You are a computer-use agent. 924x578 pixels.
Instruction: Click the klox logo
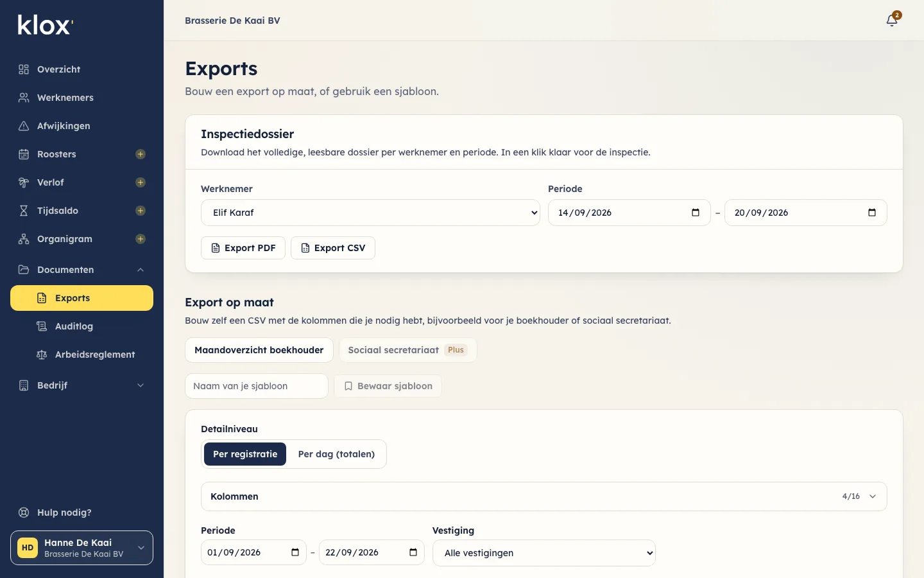pyautogui.click(x=46, y=25)
